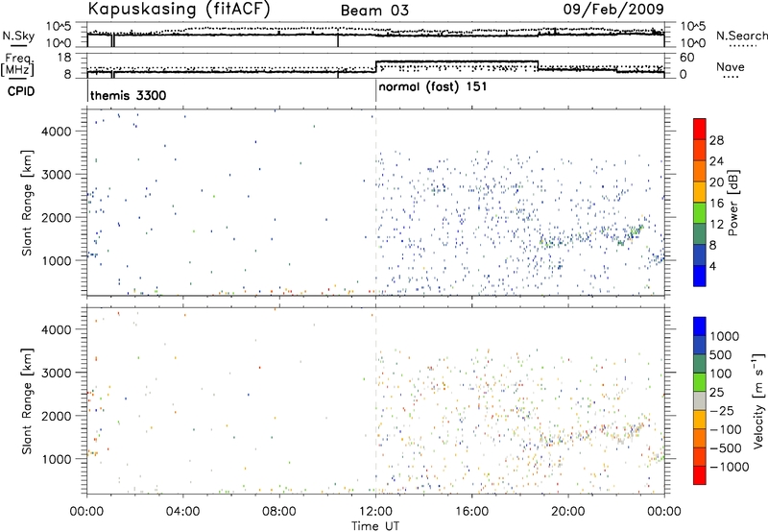The height and width of the screenshot is (532, 768).
Task: Pick the red top segment of the Power colorbar
Action: (700, 129)
